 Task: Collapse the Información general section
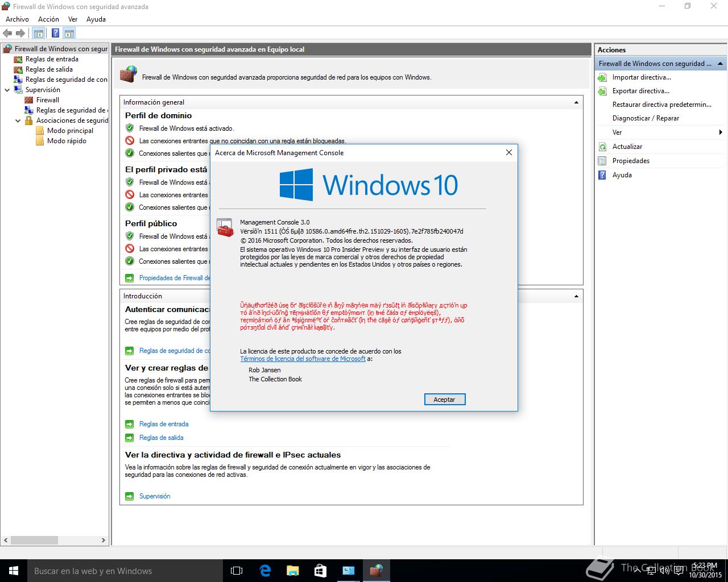coord(576,102)
